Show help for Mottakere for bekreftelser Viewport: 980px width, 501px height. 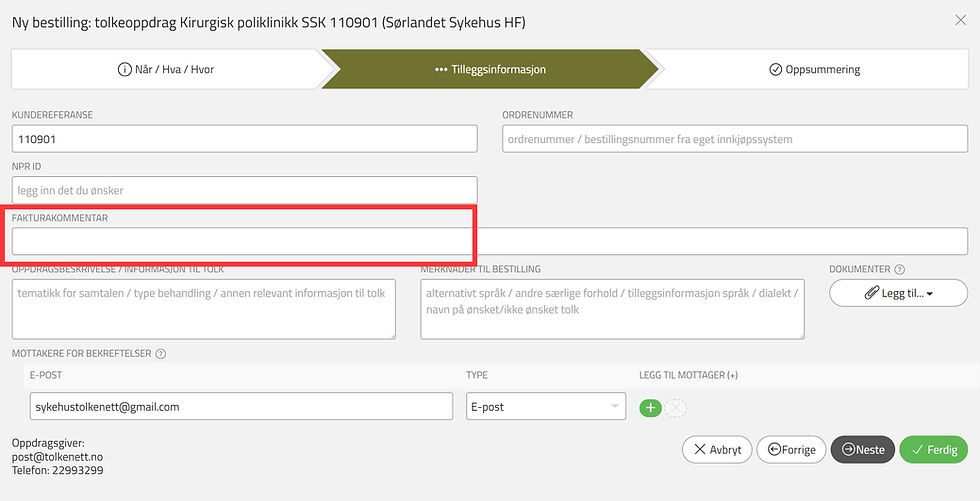click(x=161, y=354)
